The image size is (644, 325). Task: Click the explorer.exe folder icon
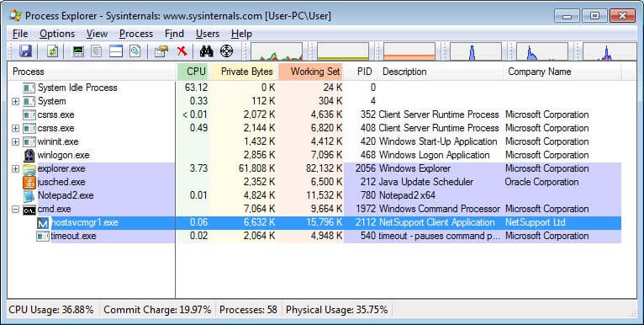pos(29,168)
